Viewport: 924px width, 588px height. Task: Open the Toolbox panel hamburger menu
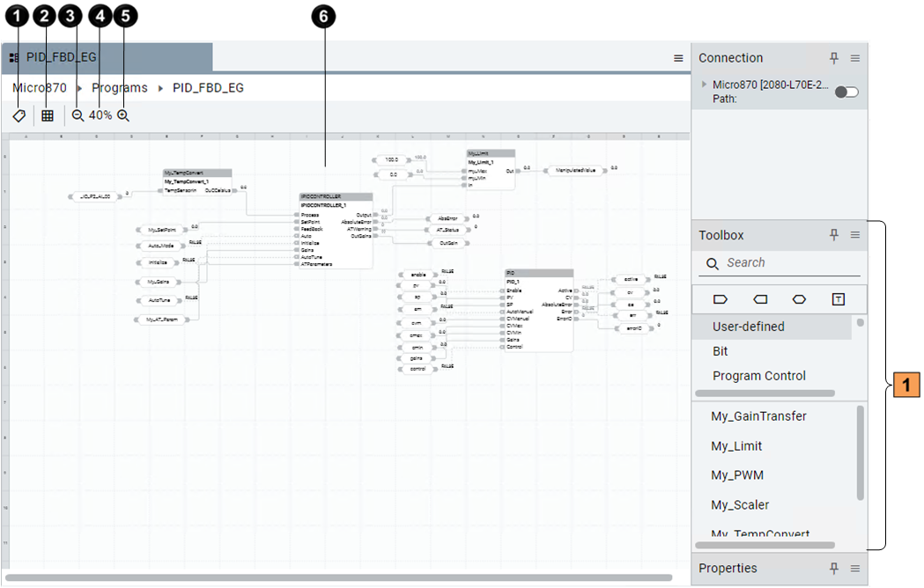click(x=854, y=235)
